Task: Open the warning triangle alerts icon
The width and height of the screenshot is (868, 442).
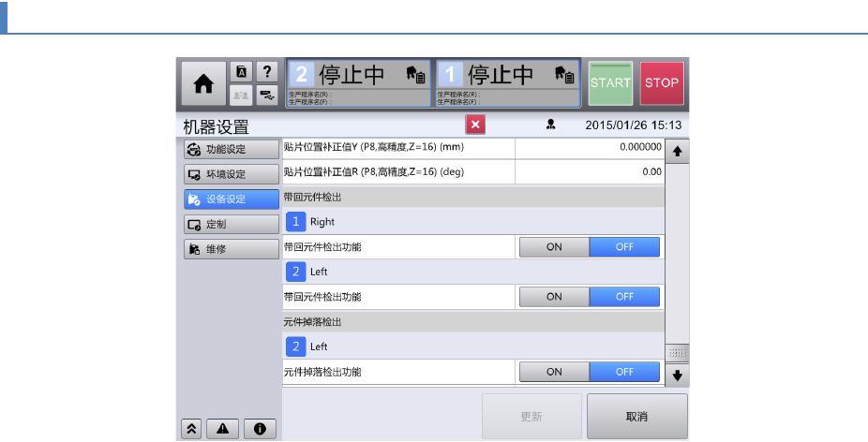Action: click(x=222, y=429)
